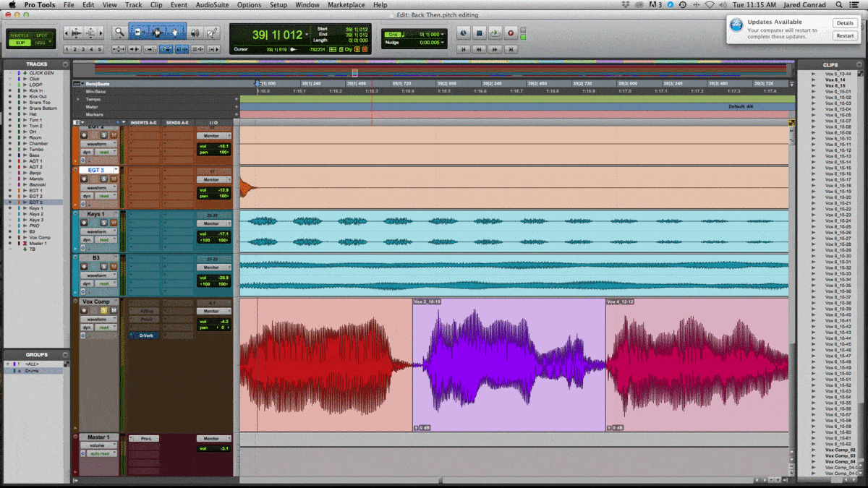This screenshot has width=868, height=488.
Task: Enable Grid edit mode
Action: coord(41,43)
